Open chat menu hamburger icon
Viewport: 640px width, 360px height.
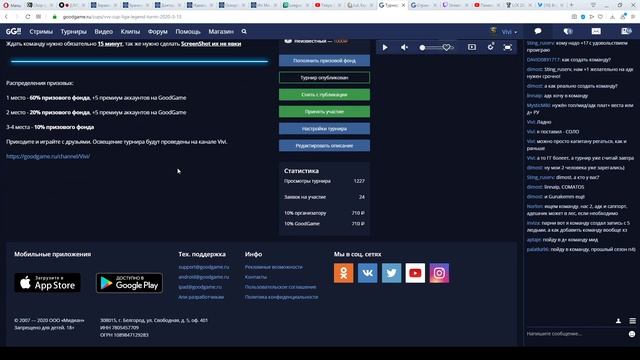[632, 321]
